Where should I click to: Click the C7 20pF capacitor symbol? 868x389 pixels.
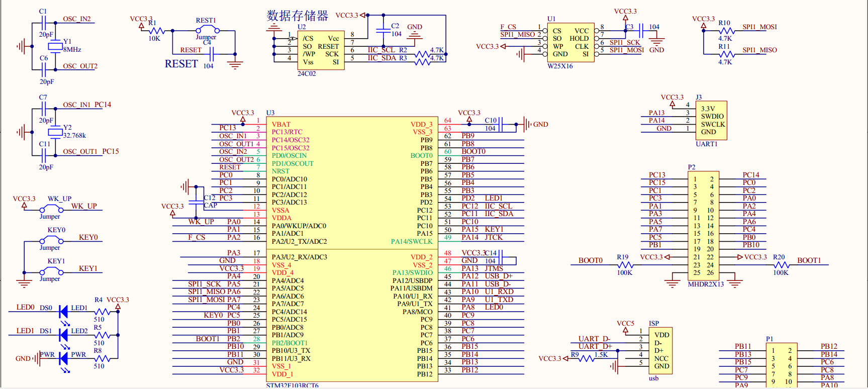[x=44, y=109]
